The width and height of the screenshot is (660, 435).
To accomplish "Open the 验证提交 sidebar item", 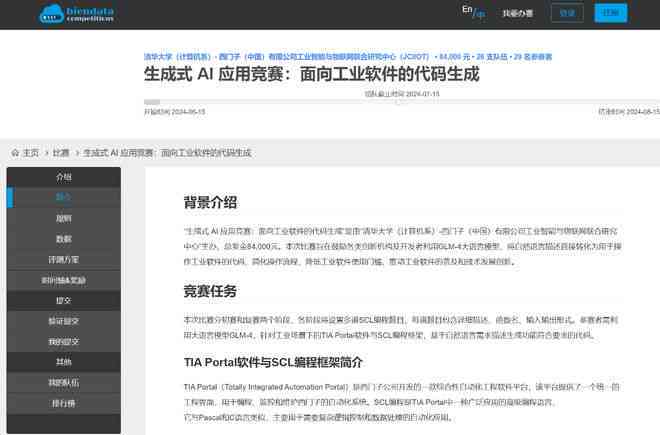I will (x=64, y=321).
